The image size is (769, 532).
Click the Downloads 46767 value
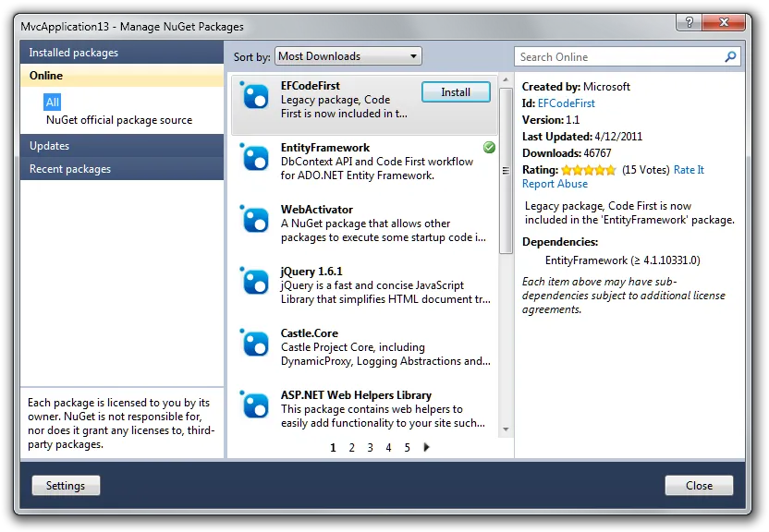597,153
